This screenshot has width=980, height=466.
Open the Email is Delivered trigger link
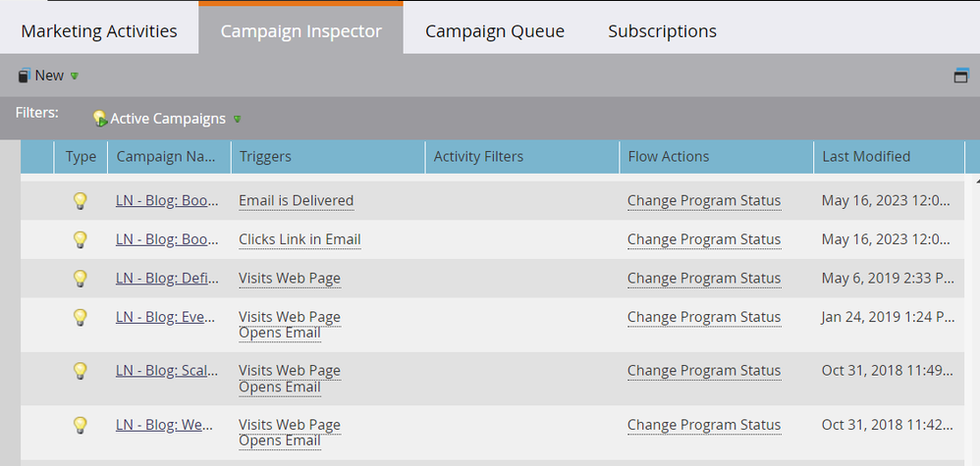coord(296,201)
